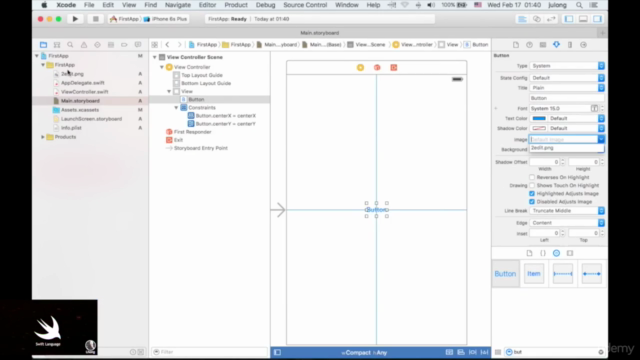Switch to the Standard editor
This screenshot has height=360, width=640.
coord(522,19)
